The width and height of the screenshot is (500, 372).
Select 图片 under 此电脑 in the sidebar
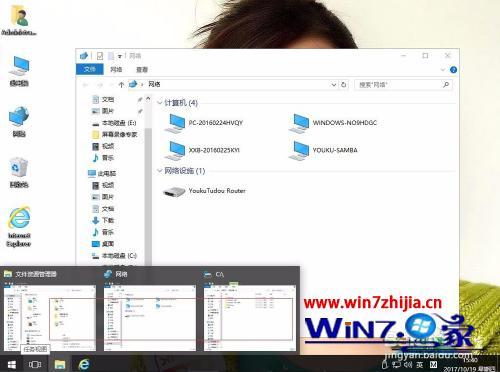click(103, 197)
